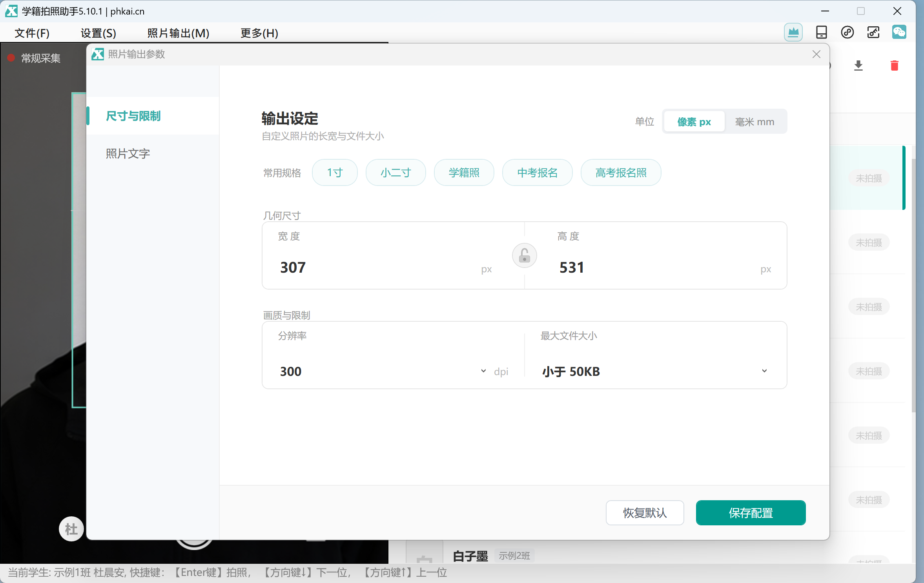This screenshot has height=583, width=924.
Task: Click the red trash delete icon
Action: (894, 66)
